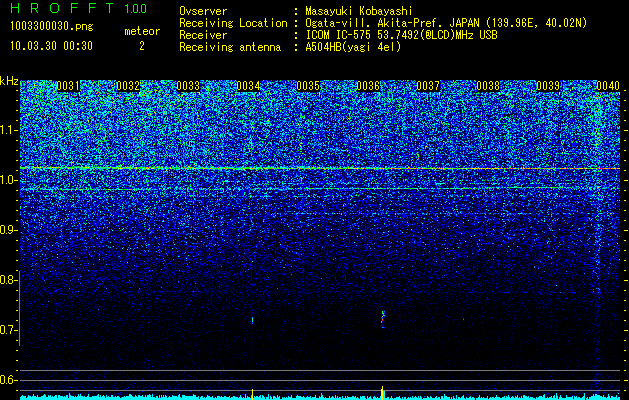
Task: Click the 0038 time label
Action: 488,86
